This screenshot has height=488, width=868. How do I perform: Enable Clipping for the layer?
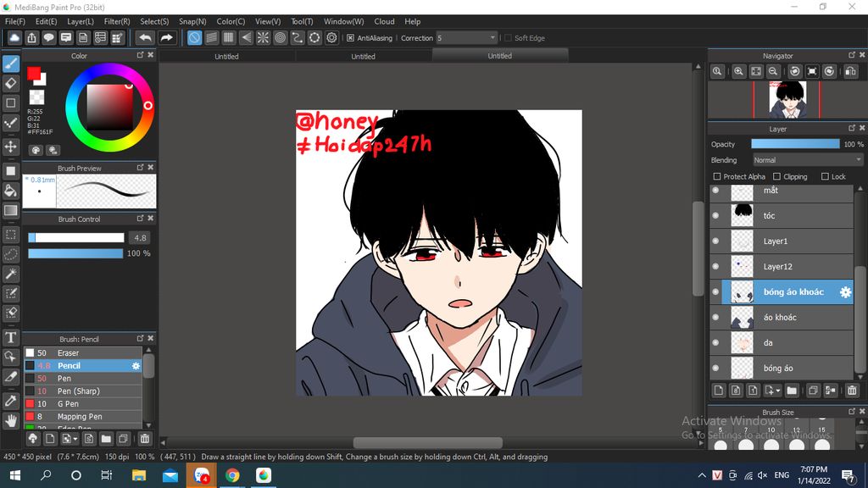(776, 176)
